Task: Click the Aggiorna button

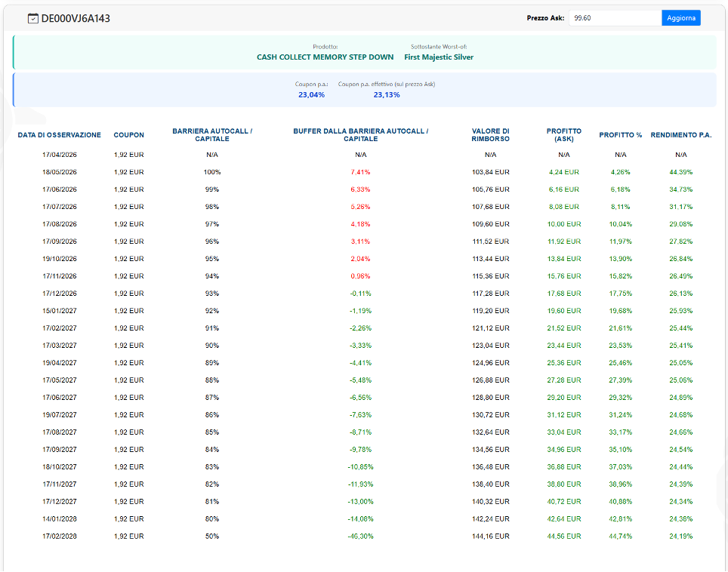Action: [x=680, y=17]
